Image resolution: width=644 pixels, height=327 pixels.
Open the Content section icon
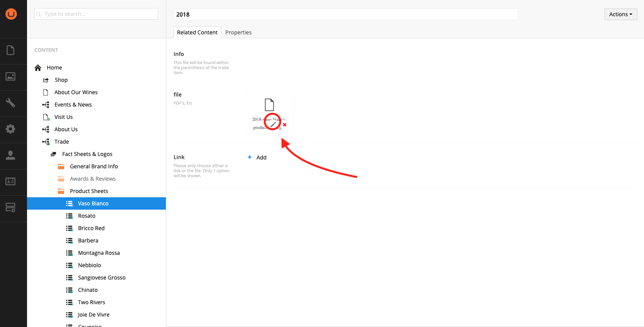coord(10,50)
